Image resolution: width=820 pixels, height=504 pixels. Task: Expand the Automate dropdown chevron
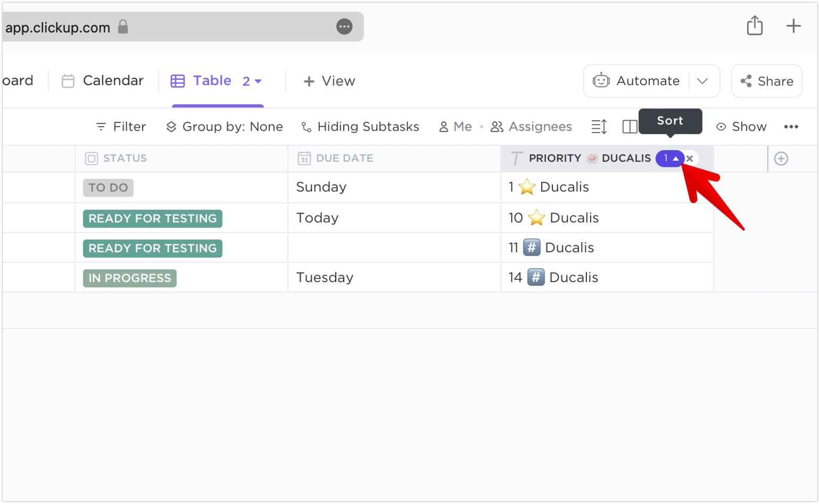coord(702,81)
